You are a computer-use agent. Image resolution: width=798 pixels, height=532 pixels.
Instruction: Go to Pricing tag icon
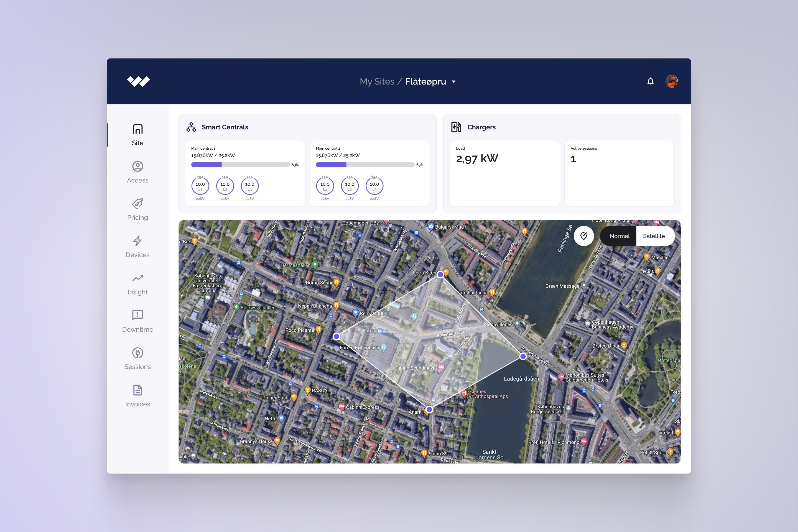tap(137, 204)
